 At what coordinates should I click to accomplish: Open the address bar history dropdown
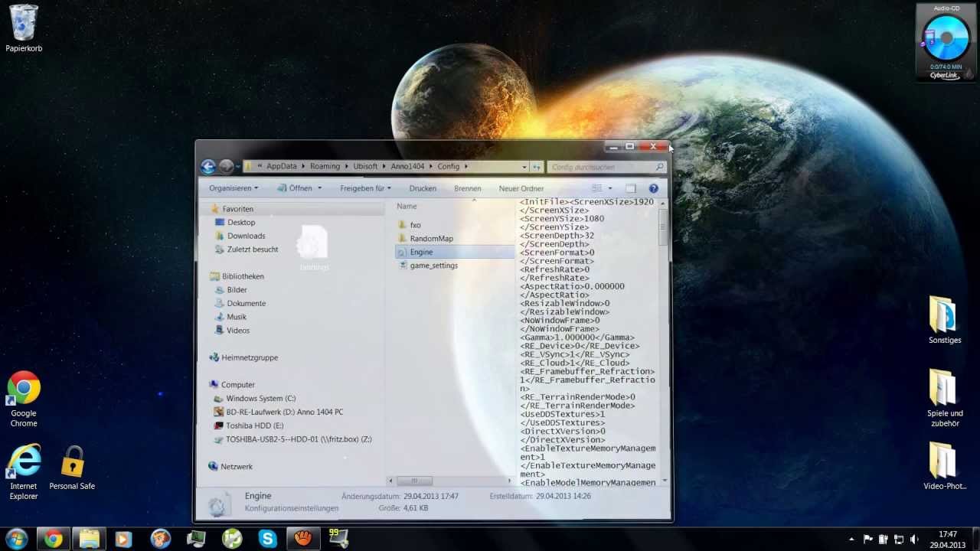pos(524,167)
